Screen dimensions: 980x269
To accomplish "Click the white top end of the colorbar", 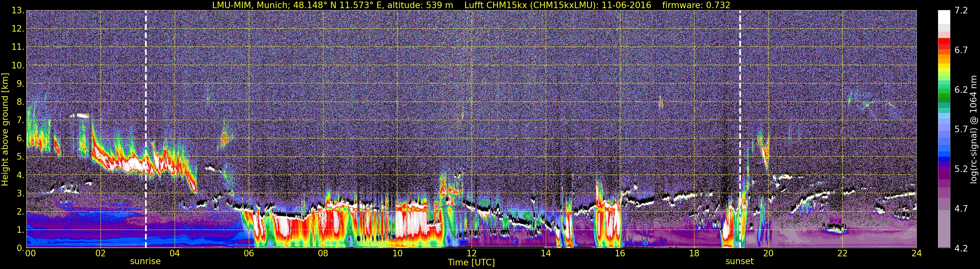I will coord(944,17).
